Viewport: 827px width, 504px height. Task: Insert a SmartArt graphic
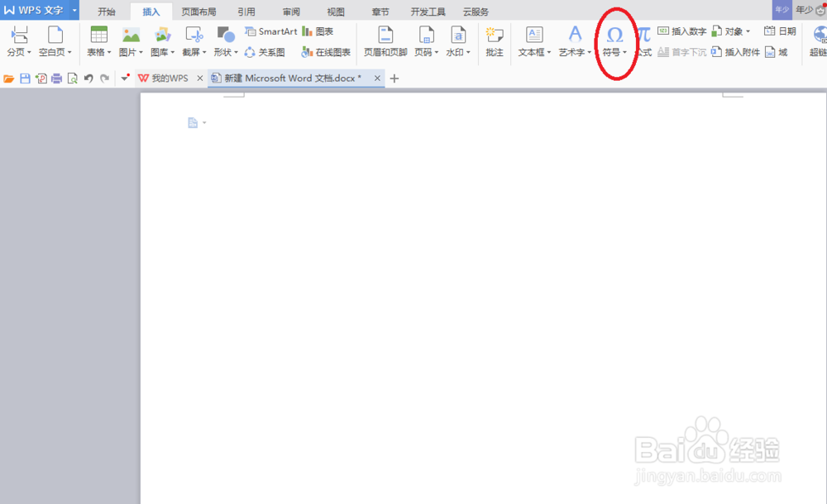271,31
